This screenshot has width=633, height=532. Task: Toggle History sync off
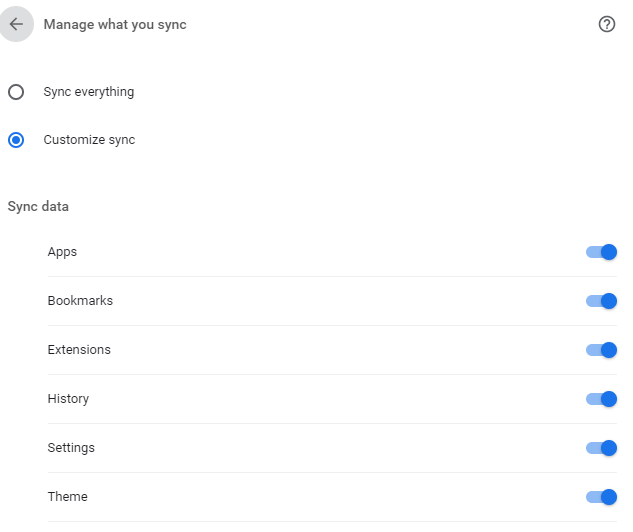(x=601, y=399)
